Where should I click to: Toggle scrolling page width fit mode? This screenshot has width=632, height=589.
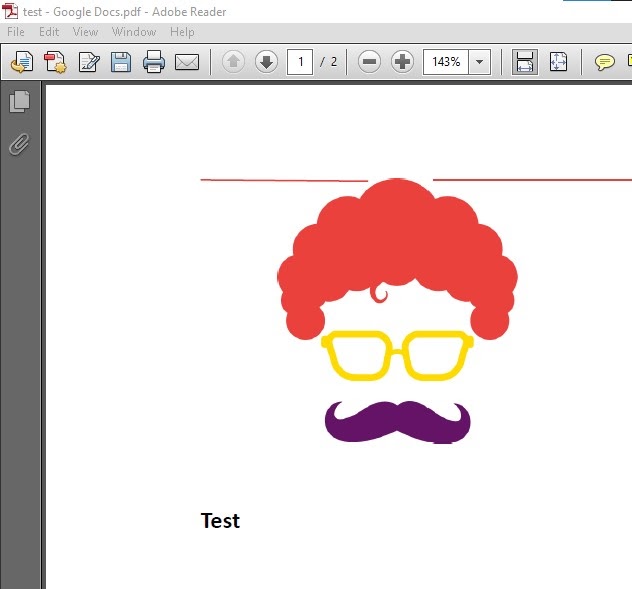click(524, 62)
